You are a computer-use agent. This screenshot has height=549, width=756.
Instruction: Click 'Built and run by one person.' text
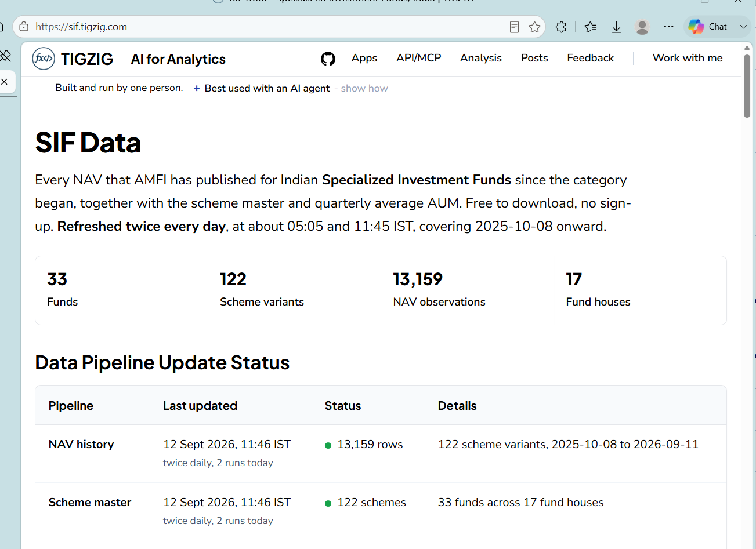pyautogui.click(x=119, y=88)
